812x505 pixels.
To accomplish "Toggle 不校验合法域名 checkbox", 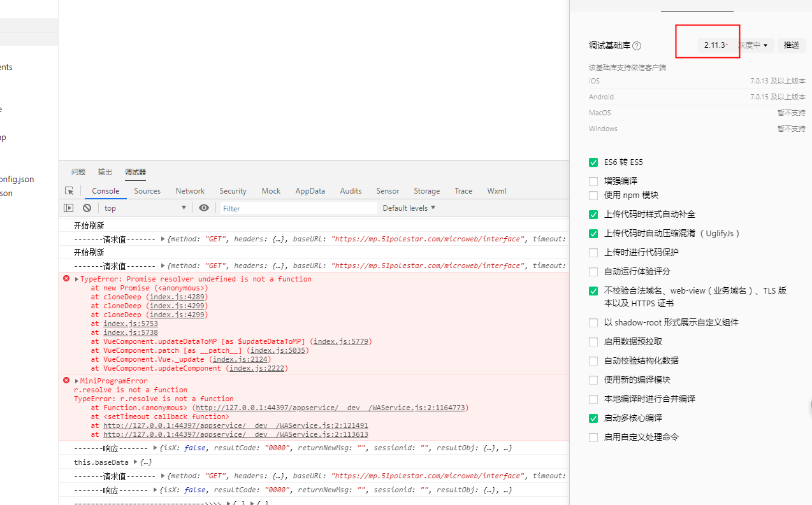I will [593, 291].
